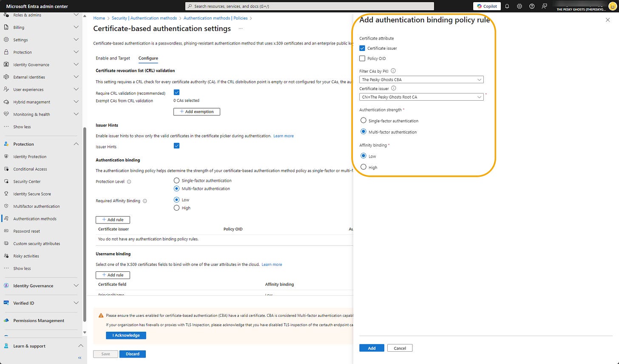
Task: Expand the Verified ID section chevron
Action: 76,303
